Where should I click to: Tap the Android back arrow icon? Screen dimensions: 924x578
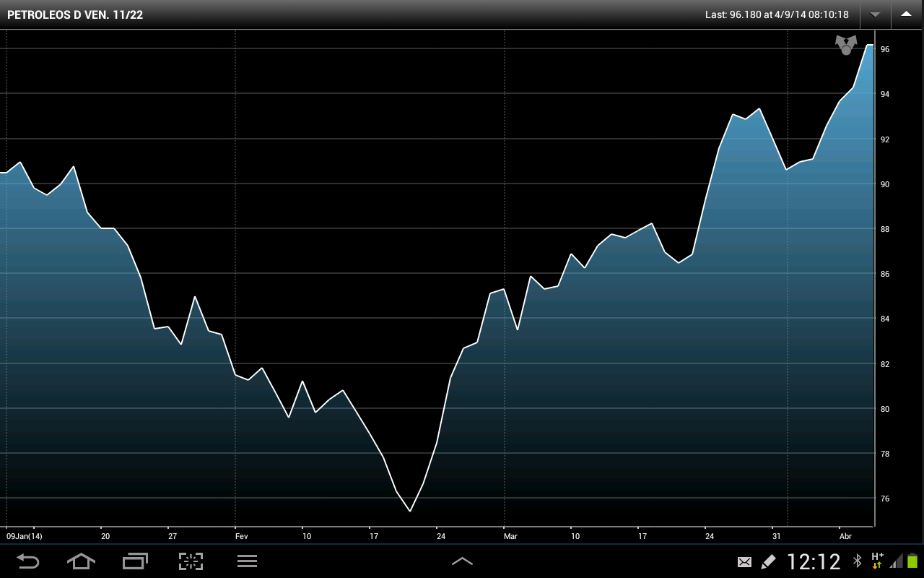[28, 561]
